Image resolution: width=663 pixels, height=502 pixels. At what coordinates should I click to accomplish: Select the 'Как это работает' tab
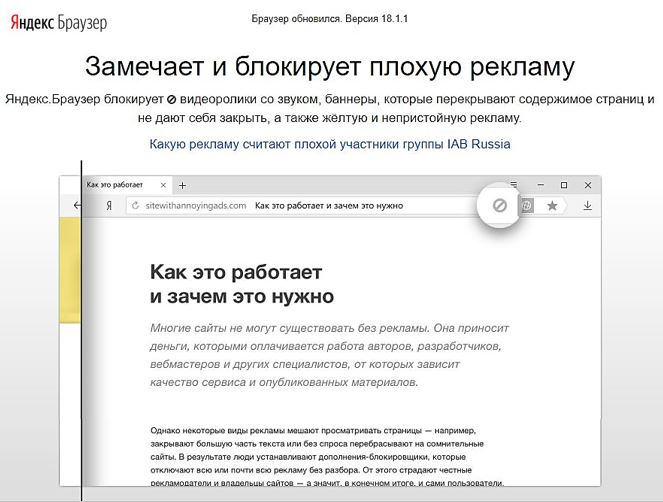point(125,185)
